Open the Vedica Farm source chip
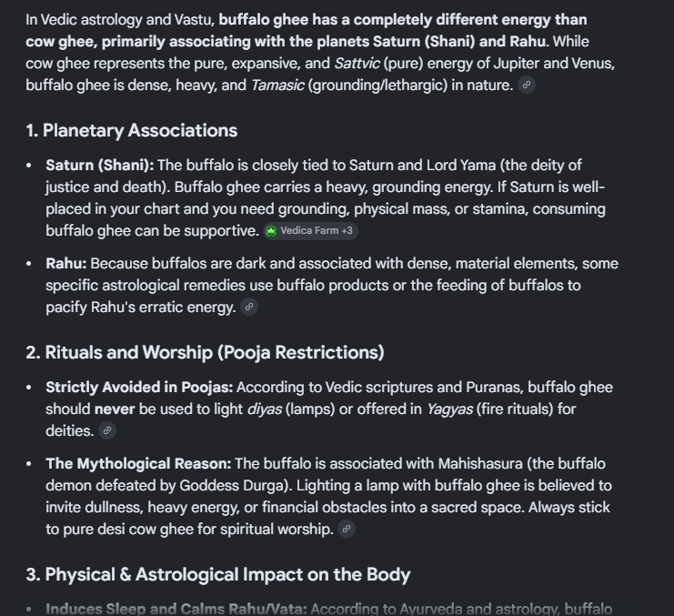Screen dimensions: 674x616 click(x=310, y=231)
